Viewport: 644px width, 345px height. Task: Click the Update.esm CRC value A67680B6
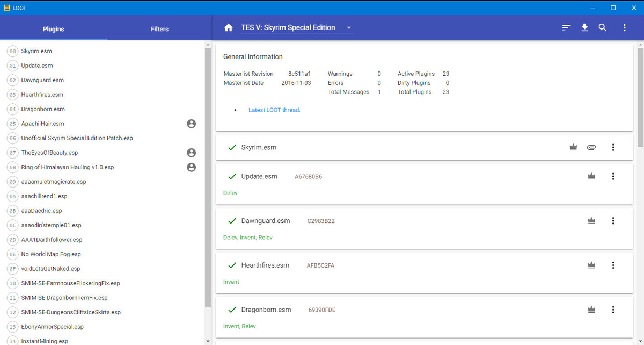[x=308, y=177]
